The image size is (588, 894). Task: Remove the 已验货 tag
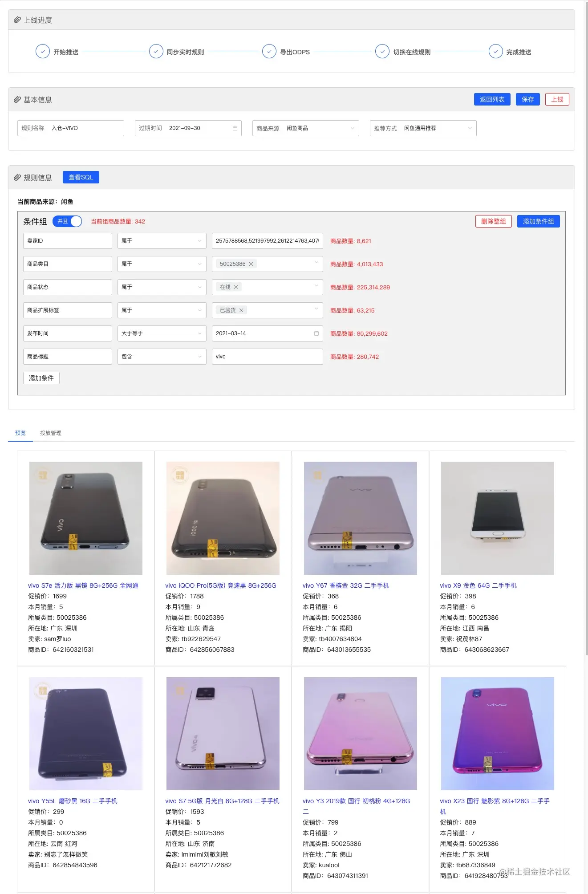tap(241, 310)
